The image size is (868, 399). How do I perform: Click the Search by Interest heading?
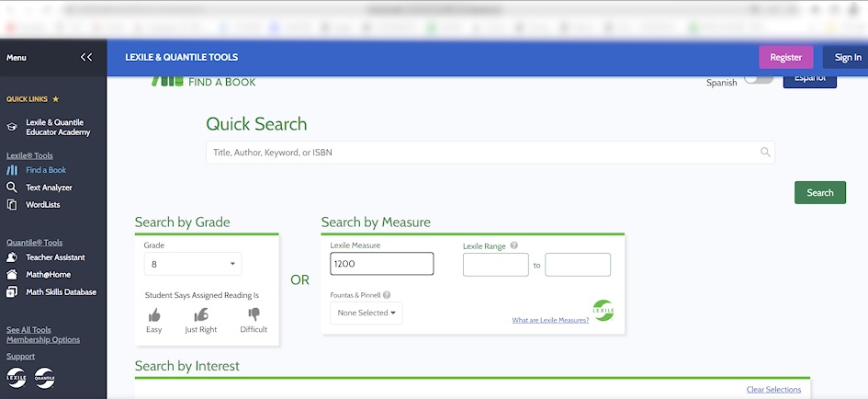pos(187,366)
